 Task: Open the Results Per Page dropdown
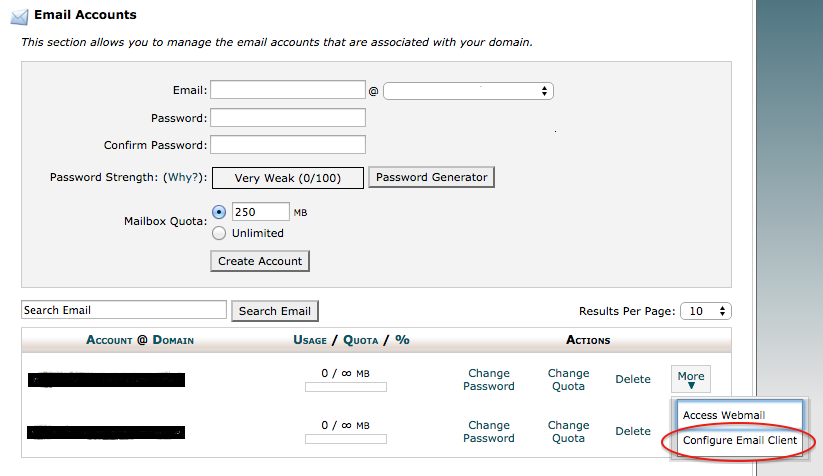tap(706, 311)
